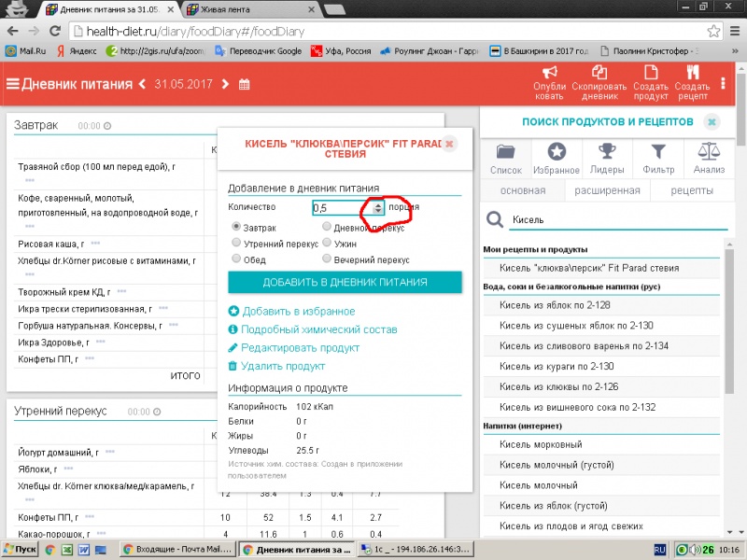Click the Создать продукт icon
This screenshot has height=560, width=747.
651,73
